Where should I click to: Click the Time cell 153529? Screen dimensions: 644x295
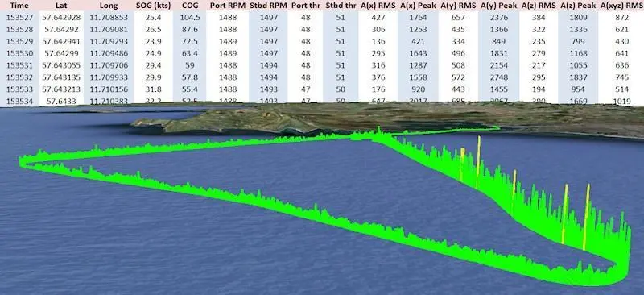click(x=19, y=42)
